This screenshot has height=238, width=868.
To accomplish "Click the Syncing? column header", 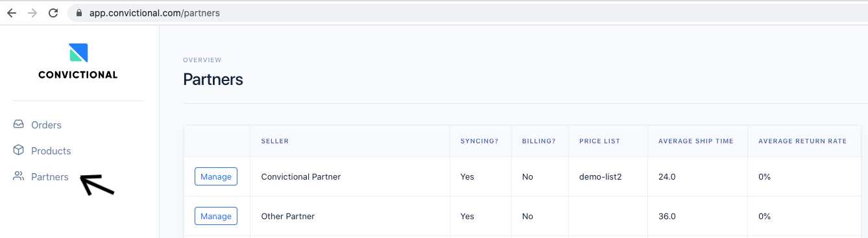I will pos(479,141).
